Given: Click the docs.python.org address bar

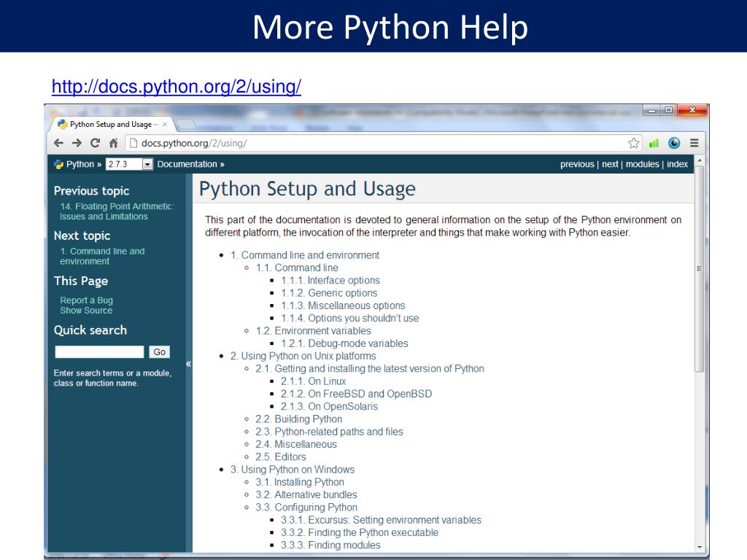Looking at the screenshot, I should click(x=381, y=143).
